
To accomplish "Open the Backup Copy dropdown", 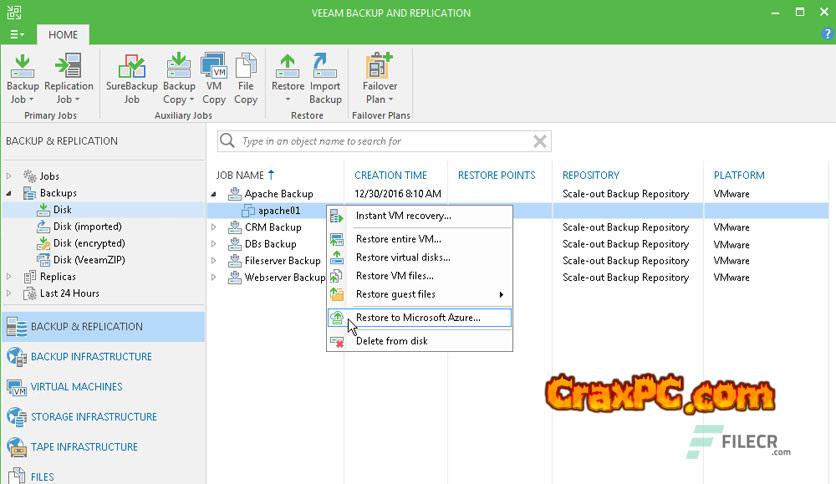I will [179, 99].
